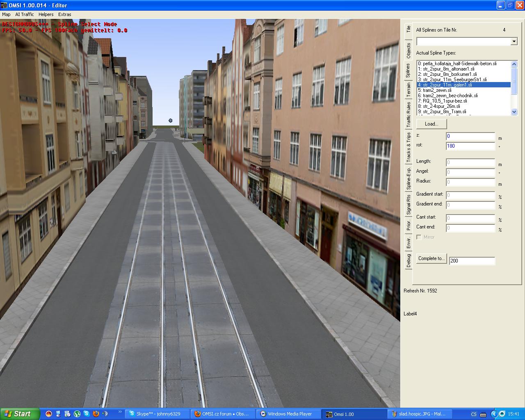Click the OMSI bus icon in title bar
525x420 pixels.
pos(4,5)
